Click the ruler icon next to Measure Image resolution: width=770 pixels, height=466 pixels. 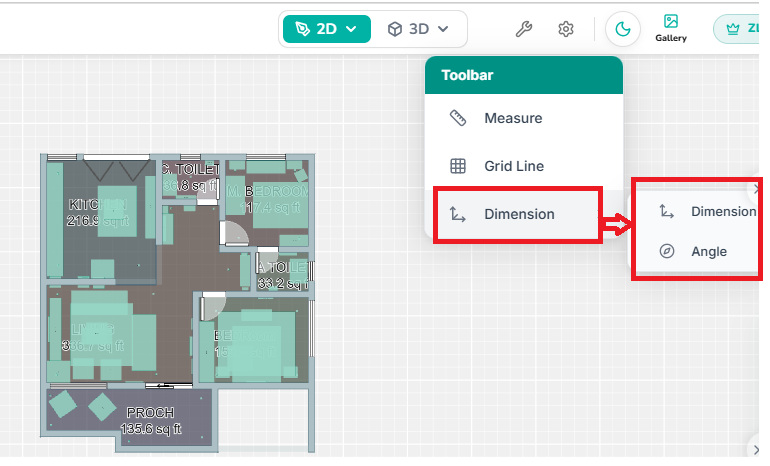tap(458, 118)
